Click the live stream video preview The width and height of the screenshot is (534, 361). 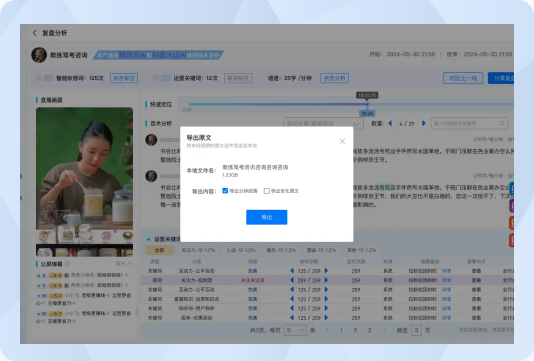84,182
